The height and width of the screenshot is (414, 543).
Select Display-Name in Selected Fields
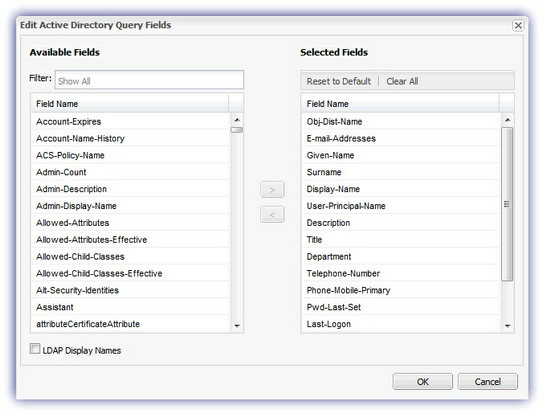point(401,189)
